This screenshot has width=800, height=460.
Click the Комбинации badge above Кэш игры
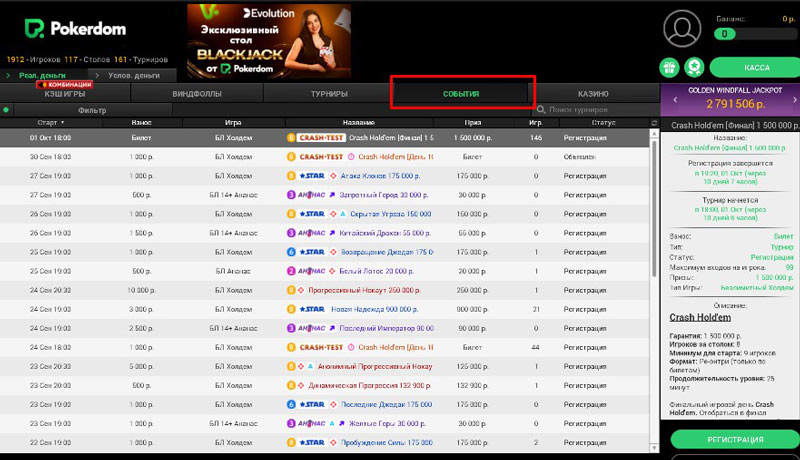[65, 85]
